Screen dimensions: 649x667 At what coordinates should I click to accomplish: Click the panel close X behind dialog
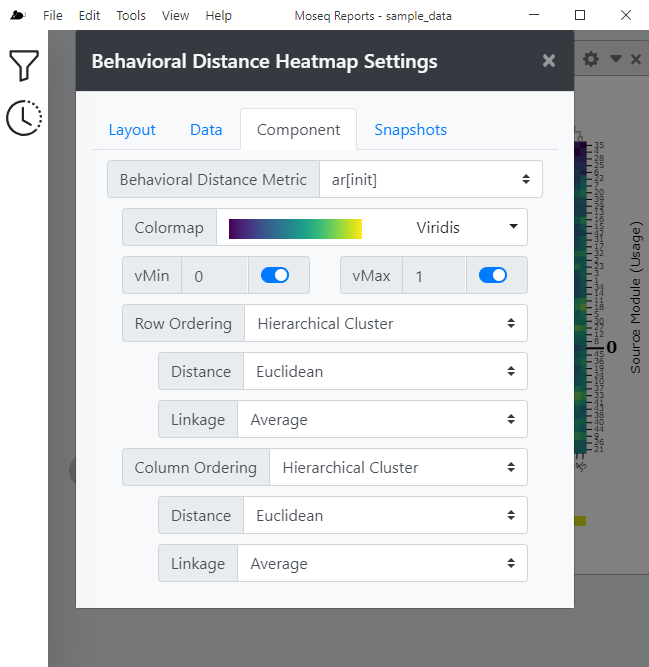click(636, 59)
